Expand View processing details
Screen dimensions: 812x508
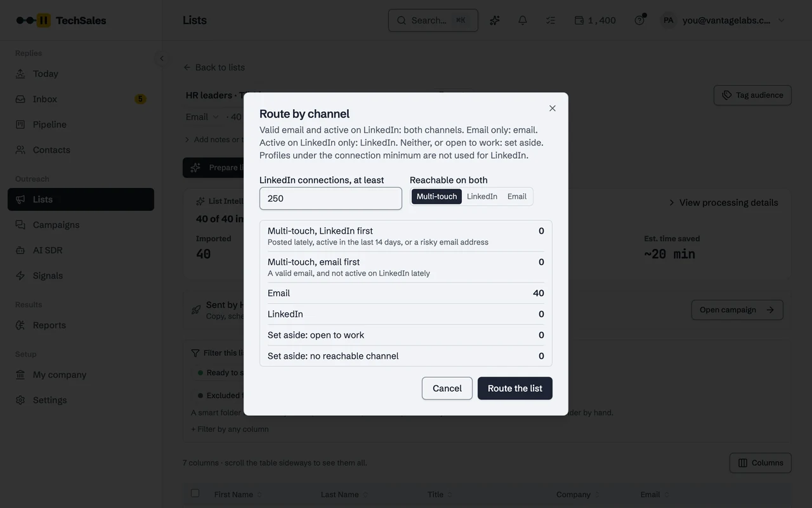[x=723, y=203]
